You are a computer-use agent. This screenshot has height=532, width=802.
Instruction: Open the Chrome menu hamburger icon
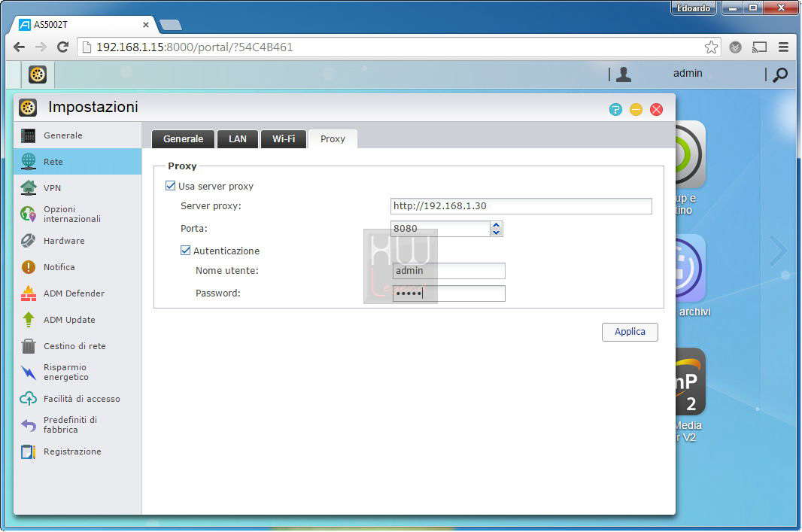pos(783,47)
